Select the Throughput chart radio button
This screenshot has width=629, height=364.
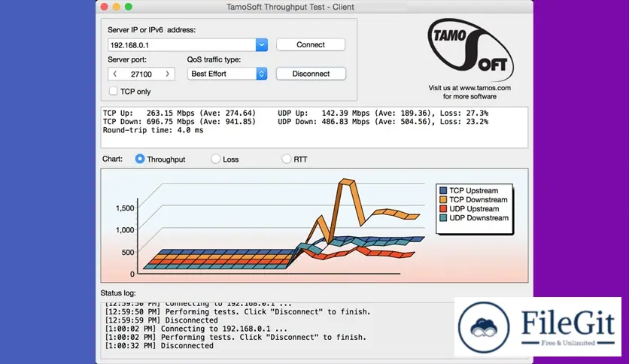coord(140,159)
